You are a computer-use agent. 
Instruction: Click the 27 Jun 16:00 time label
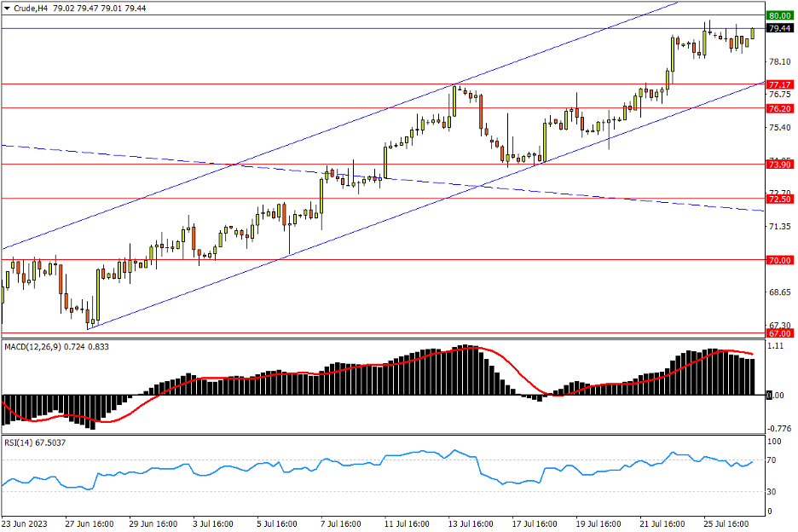coord(89,523)
